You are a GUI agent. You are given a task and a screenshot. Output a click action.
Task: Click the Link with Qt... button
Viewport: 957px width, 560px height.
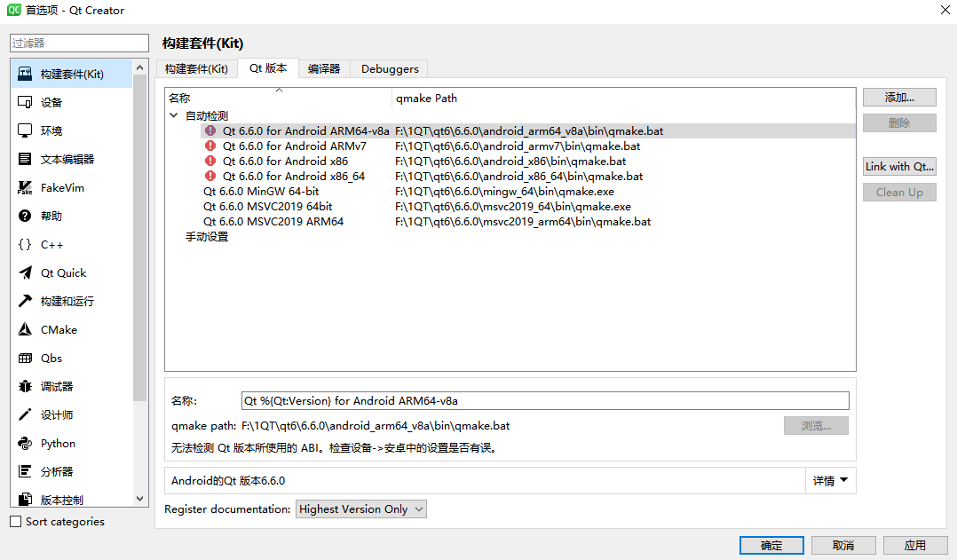point(899,167)
